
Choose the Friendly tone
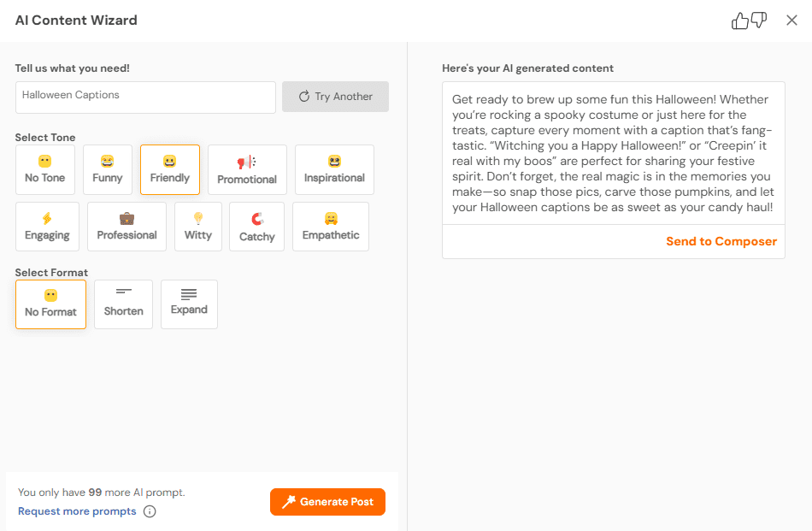click(x=170, y=169)
